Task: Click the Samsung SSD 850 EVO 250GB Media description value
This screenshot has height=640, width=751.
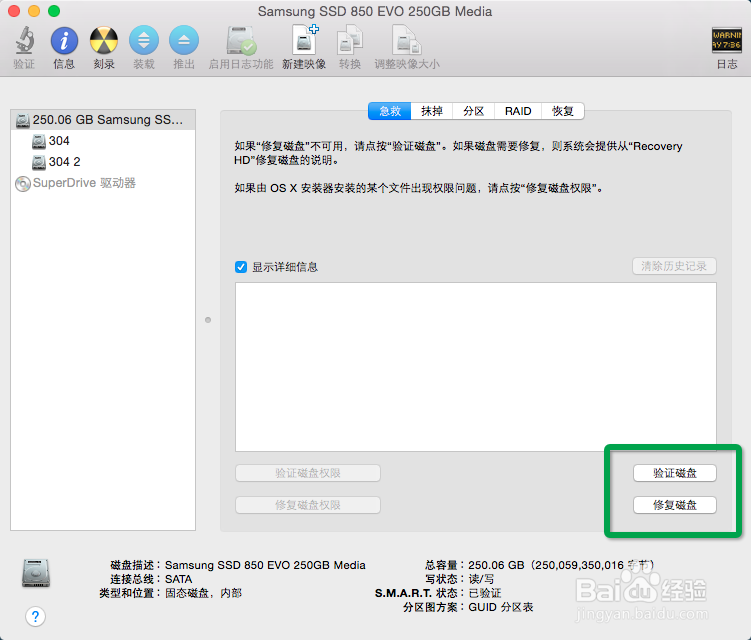Action: (x=265, y=565)
